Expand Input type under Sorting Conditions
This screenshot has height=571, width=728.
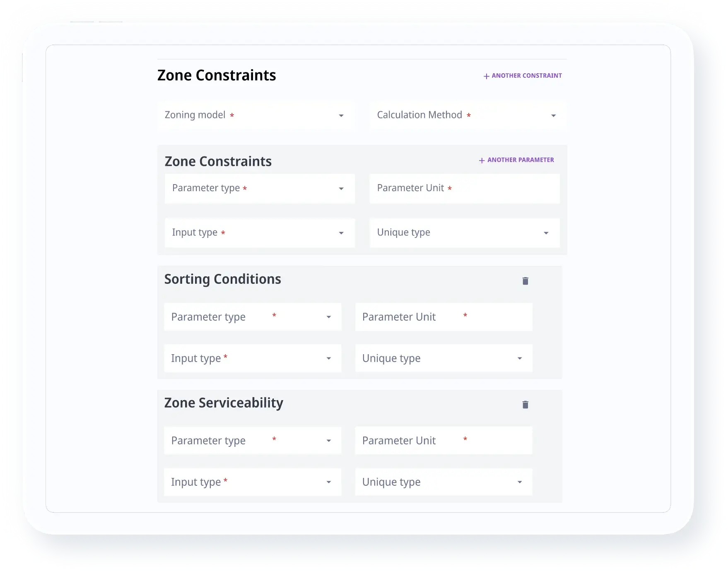(253, 358)
